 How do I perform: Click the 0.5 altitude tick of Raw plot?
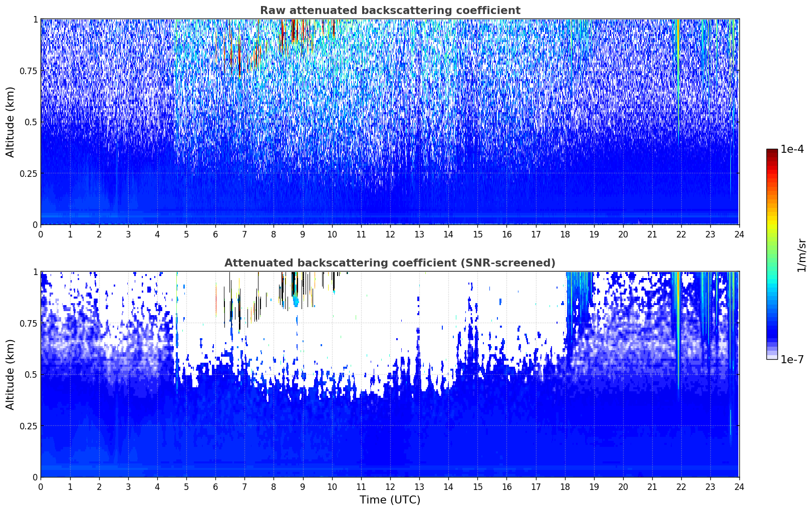click(x=31, y=122)
